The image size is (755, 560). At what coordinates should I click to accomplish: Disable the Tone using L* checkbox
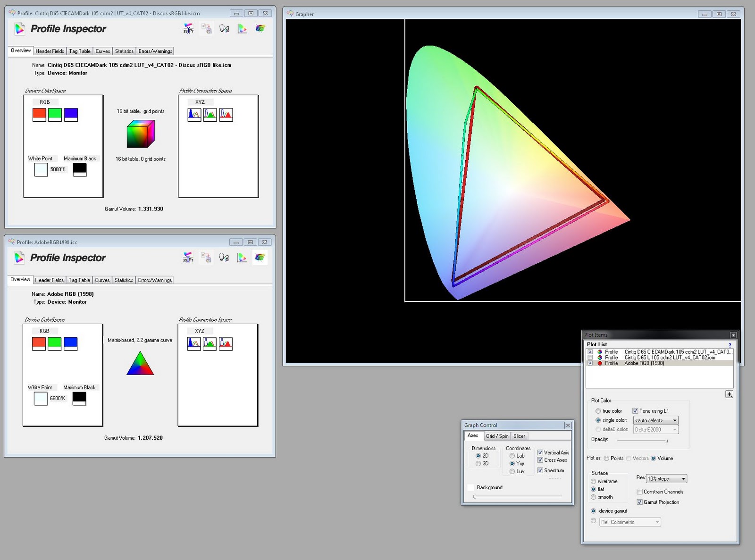(x=635, y=411)
